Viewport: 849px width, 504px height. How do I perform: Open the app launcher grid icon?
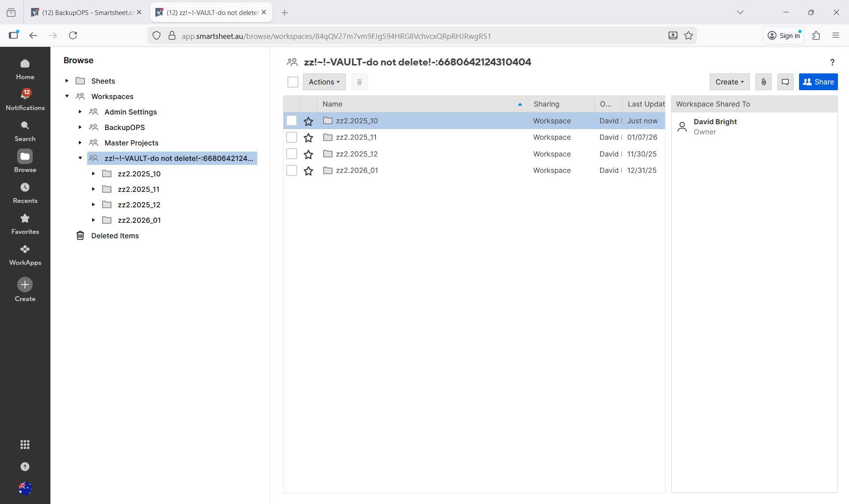point(25,444)
